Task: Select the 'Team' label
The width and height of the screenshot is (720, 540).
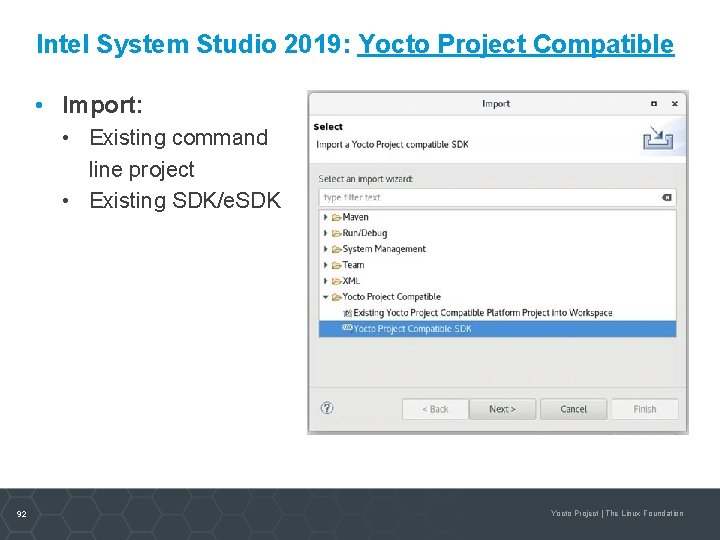Action: click(x=353, y=265)
